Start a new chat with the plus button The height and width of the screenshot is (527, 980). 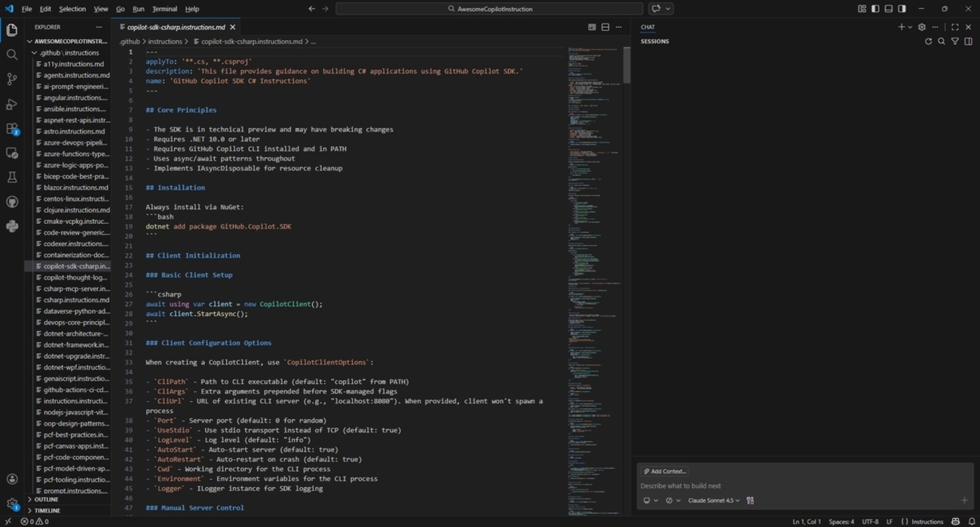(x=902, y=27)
